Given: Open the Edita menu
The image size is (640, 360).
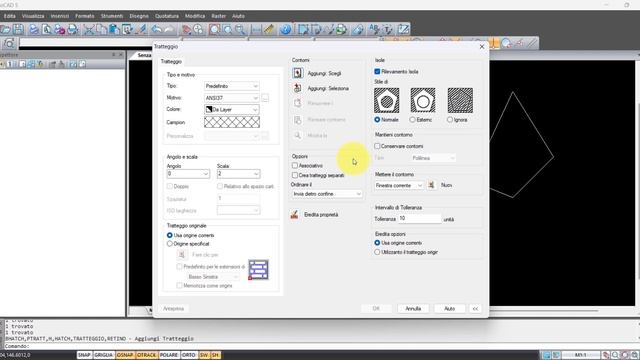Looking at the screenshot, I should 10,16.
